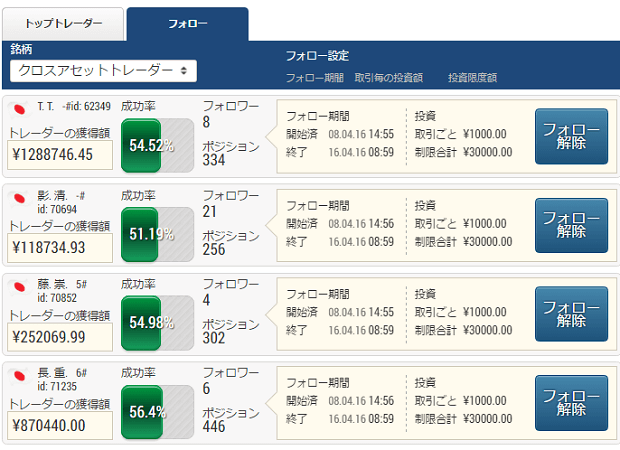Click trader name 影. 清. id: 70694

[x=61, y=202]
